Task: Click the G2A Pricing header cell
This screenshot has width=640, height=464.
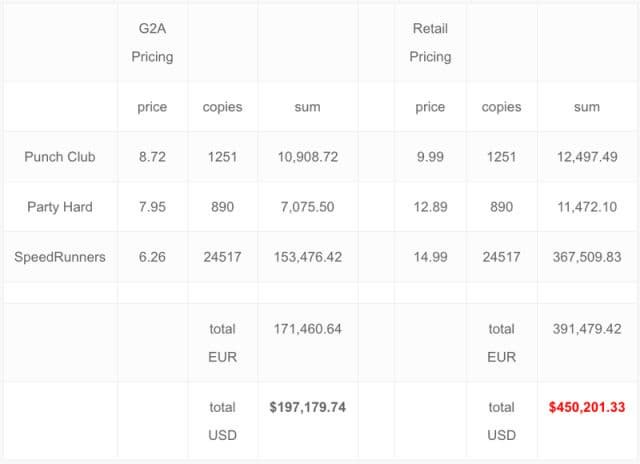Action: pyautogui.click(x=152, y=43)
